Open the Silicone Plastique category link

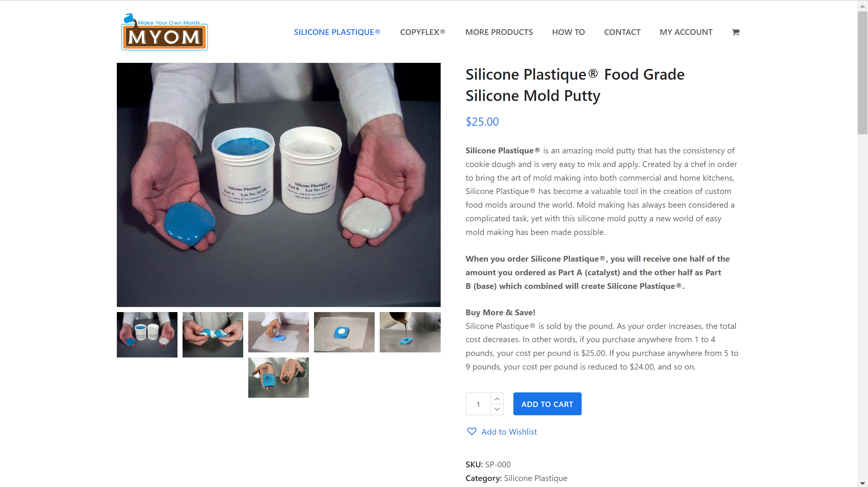click(535, 478)
